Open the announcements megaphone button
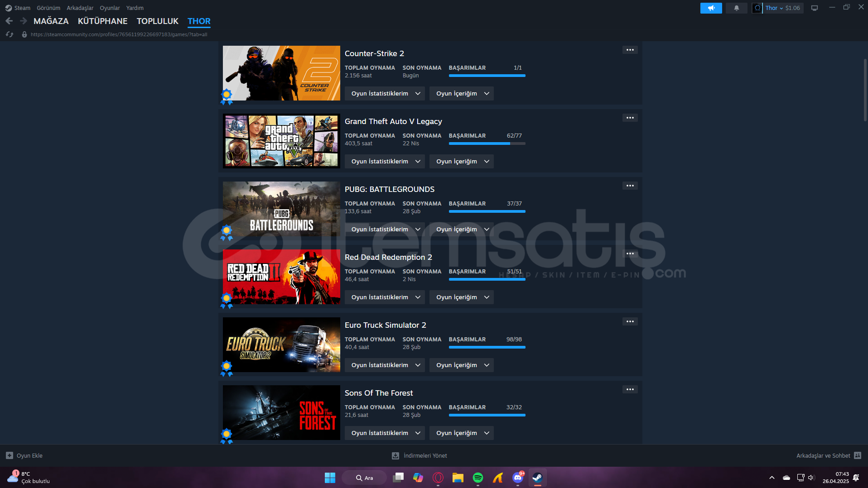 711,8
